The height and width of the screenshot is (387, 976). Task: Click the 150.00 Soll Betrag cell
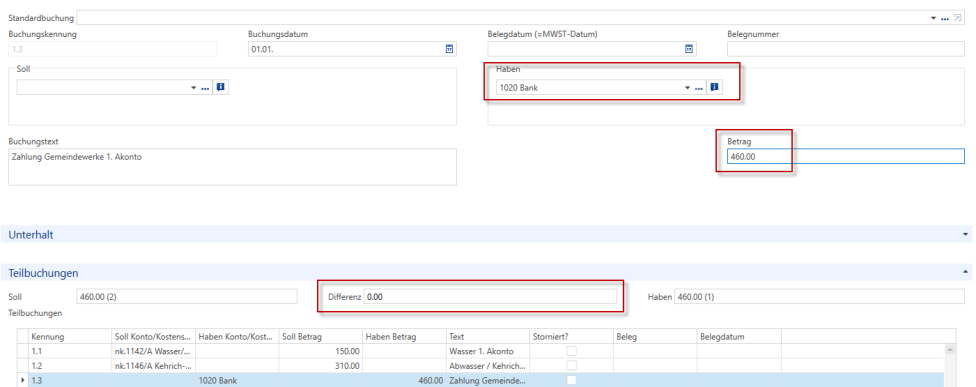tap(321, 351)
